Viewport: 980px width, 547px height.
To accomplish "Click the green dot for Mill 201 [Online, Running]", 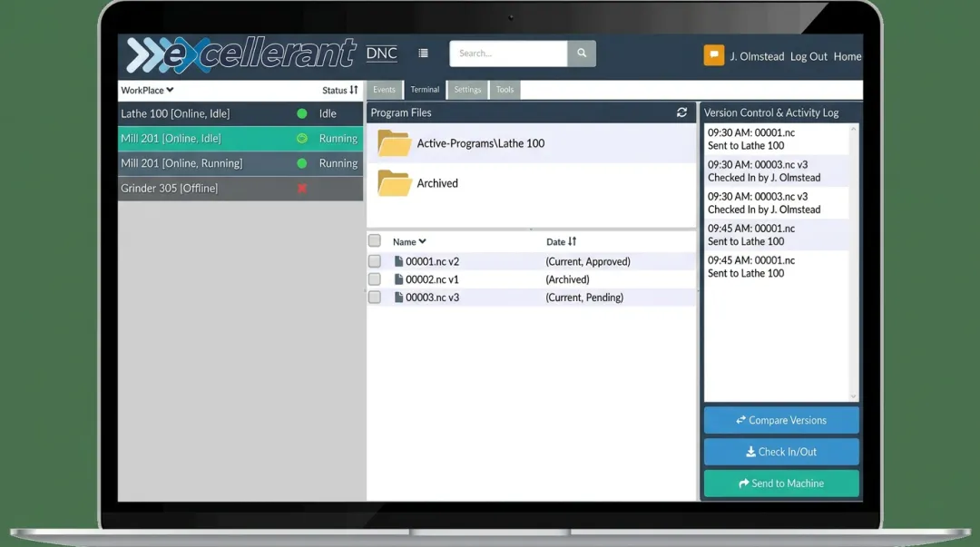I will point(302,164).
